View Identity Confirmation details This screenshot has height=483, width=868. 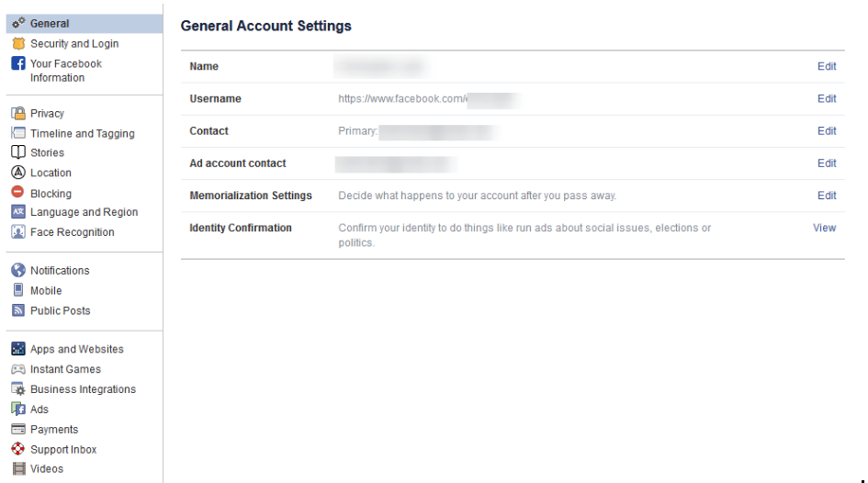[x=824, y=228]
